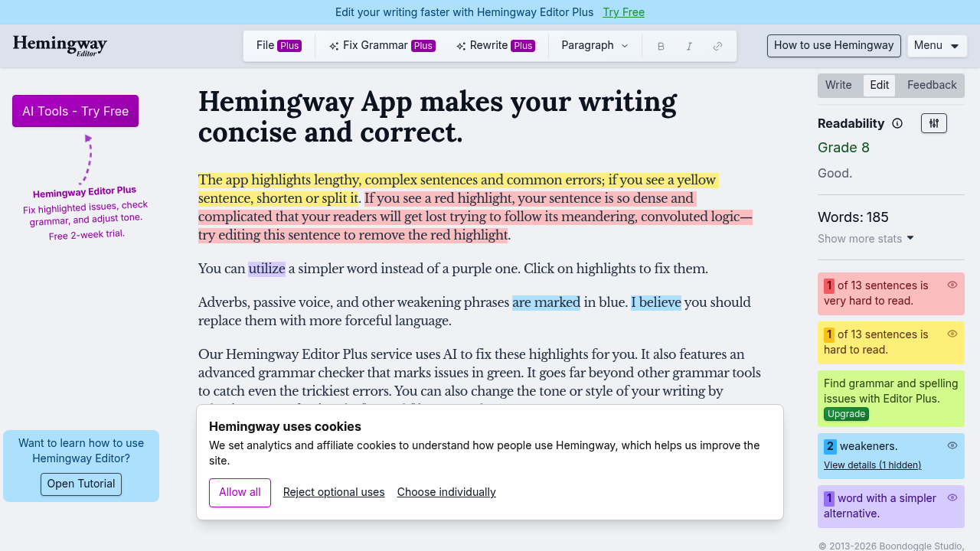Open the Paragraph style dropdown
This screenshot has width=980, height=551.
pyautogui.click(x=595, y=46)
